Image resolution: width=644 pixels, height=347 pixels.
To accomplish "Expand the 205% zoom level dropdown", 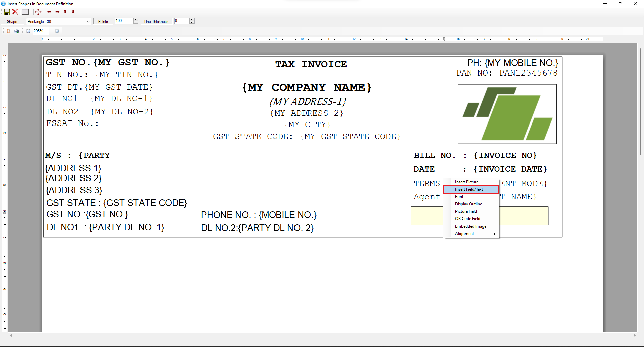I will 51,31.
